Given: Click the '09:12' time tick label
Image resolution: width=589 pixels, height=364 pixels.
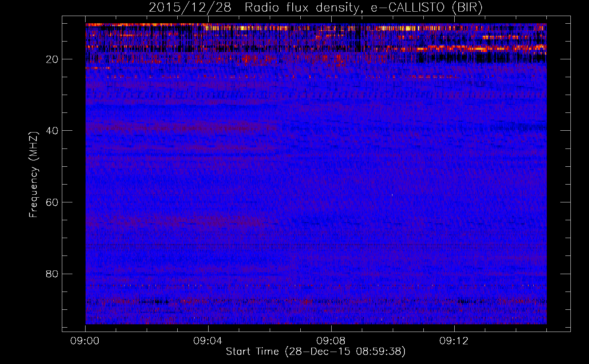Looking at the screenshot, I should coord(454,341).
